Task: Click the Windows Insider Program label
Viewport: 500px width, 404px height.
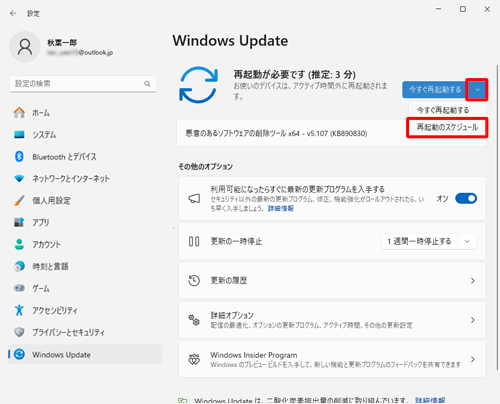Action: click(254, 355)
